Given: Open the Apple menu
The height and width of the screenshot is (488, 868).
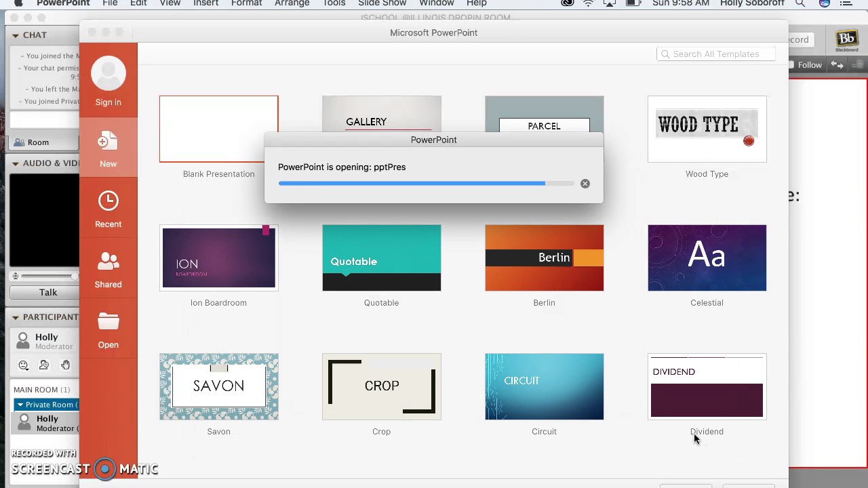Looking at the screenshot, I should coord(19,3).
